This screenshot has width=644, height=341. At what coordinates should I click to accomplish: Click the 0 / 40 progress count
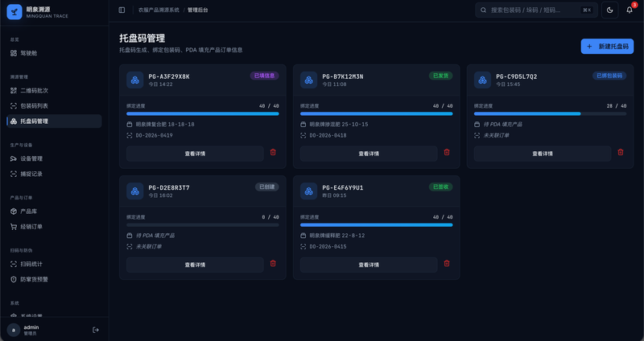pos(270,217)
